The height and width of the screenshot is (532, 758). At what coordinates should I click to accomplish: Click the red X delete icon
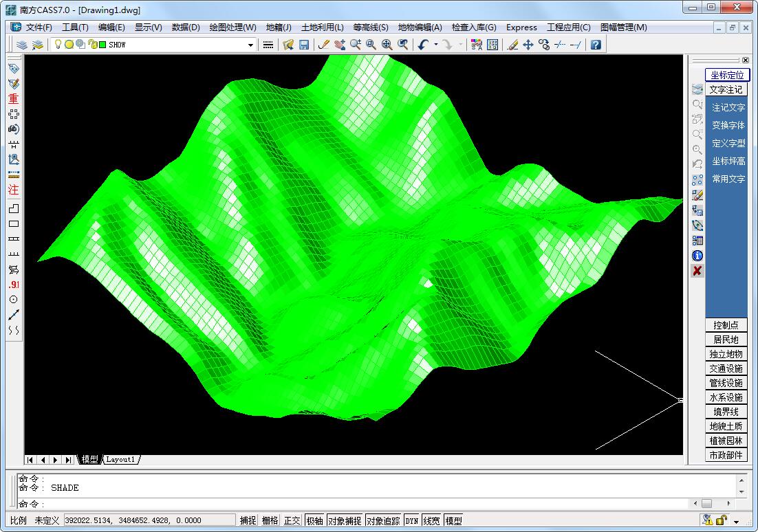pyautogui.click(x=697, y=271)
